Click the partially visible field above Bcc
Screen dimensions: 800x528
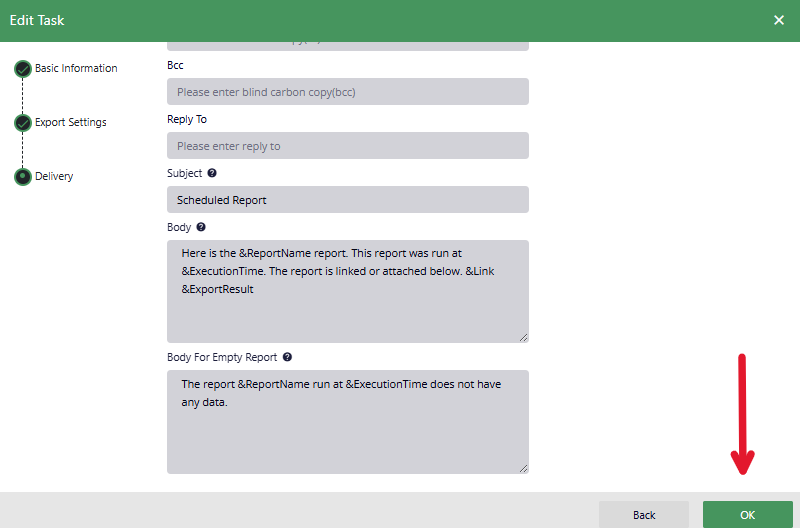coord(347,45)
